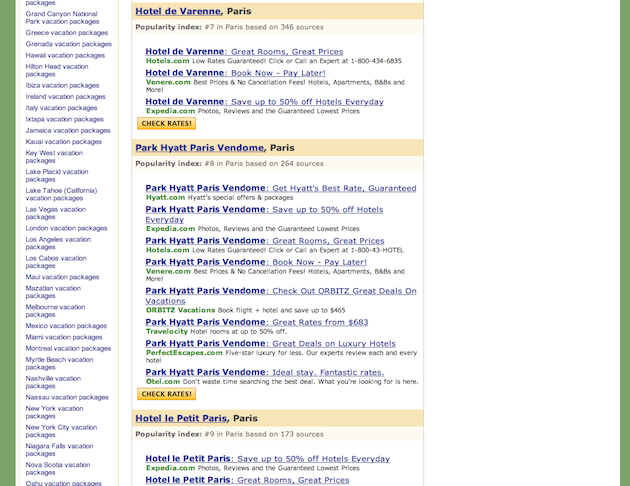630x486 pixels.
Task: Open Lake Tahoe (California) vacation packages link
Action: (x=61, y=194)
